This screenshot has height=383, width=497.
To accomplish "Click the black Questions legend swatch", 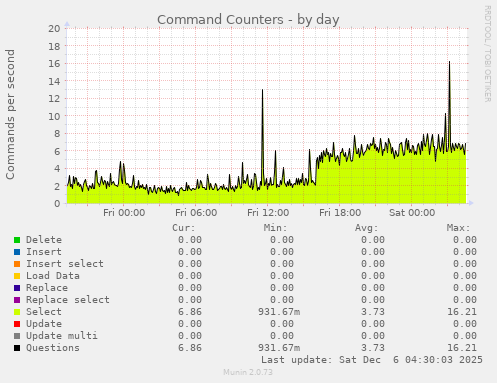I will pyautogui.click(x=17, y=348).
